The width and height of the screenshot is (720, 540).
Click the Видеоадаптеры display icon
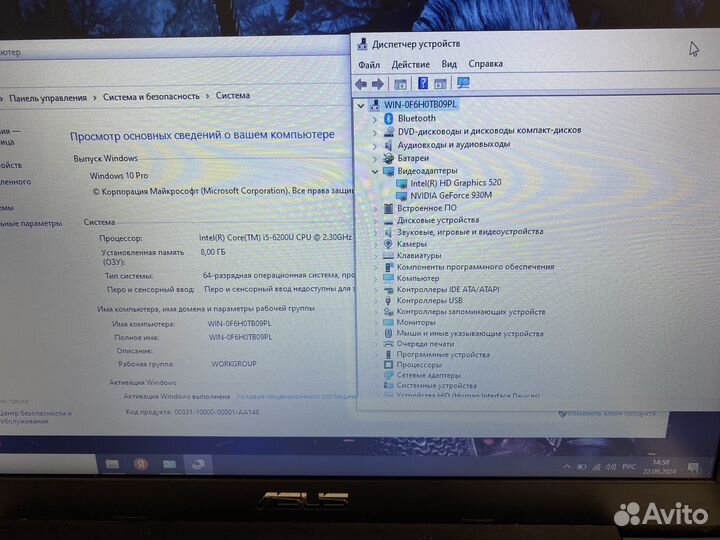(x=388, y=171)
